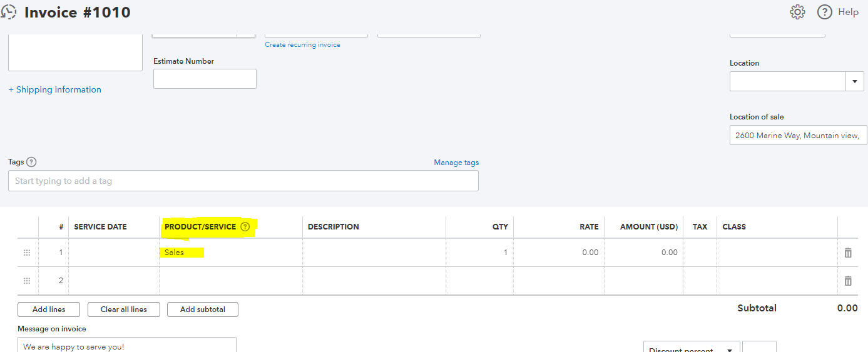Screen dimensions: 868x352
Task: Grab the row 1 drag handle
Action: (x=27, y=253)
